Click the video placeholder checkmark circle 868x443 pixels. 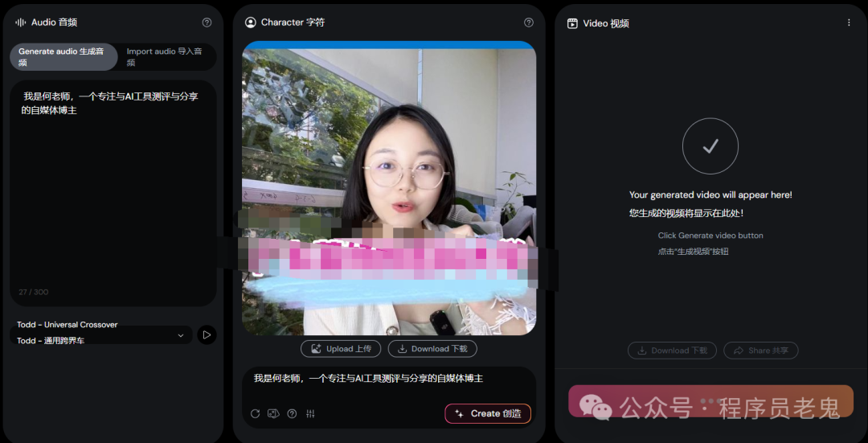[710, 146]
